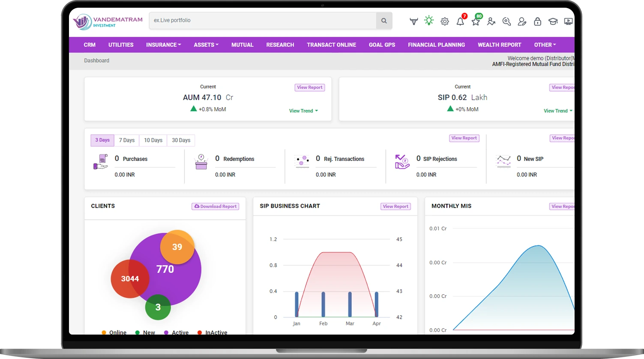Click the SIP Rejections rupee hand icon
The width and height of the screenshot is (644, 359).
(402, 162)
